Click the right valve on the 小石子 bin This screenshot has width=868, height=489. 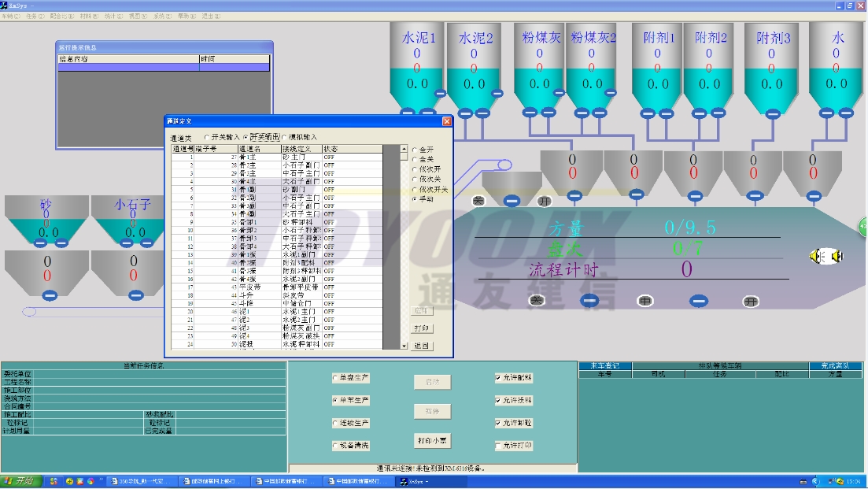click(x=146, y=243)
